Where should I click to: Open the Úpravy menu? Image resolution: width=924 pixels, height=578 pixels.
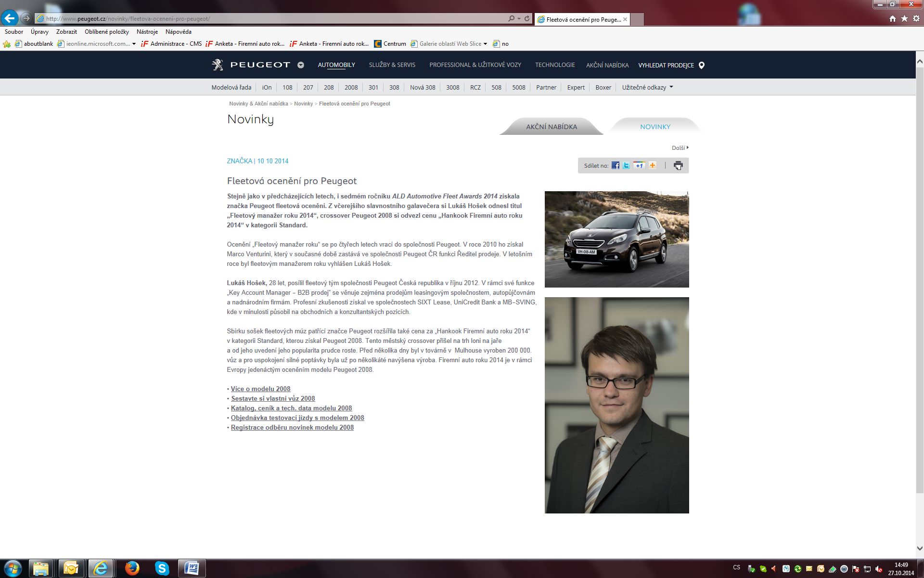coord(39,32)
